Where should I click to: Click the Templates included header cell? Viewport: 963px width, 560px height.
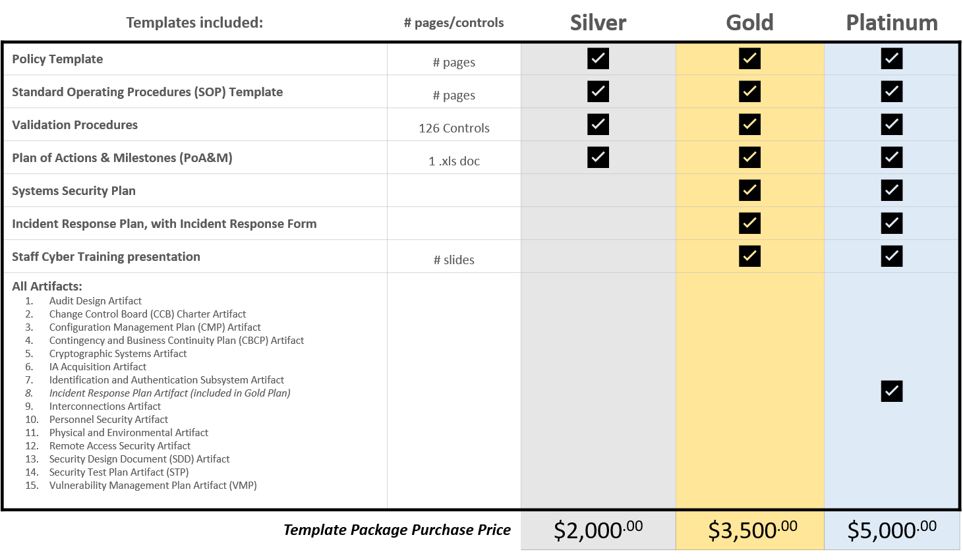click(x=194, y=22)
